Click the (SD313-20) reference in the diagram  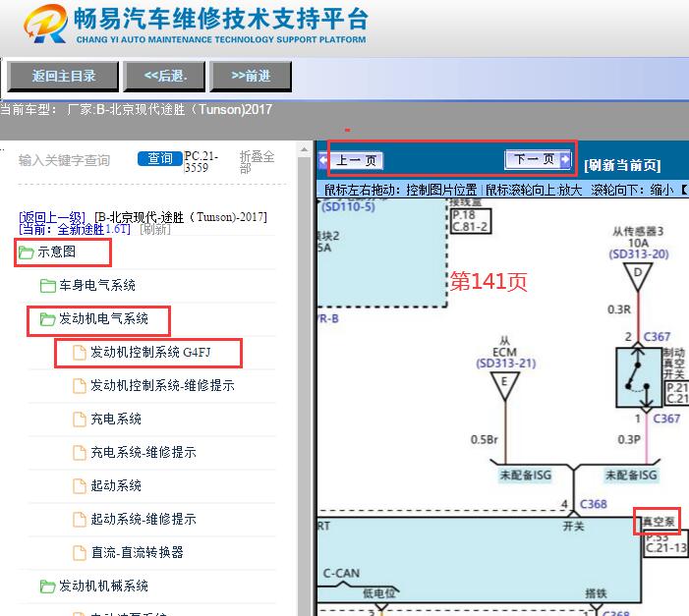pyautogui.click(x=639, y=253)
